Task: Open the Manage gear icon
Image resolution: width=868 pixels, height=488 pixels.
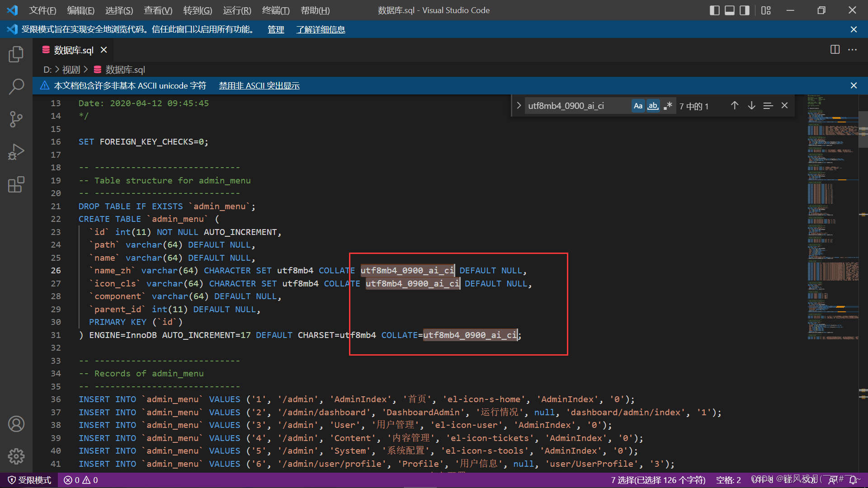Action: click(x=16, y=456)
